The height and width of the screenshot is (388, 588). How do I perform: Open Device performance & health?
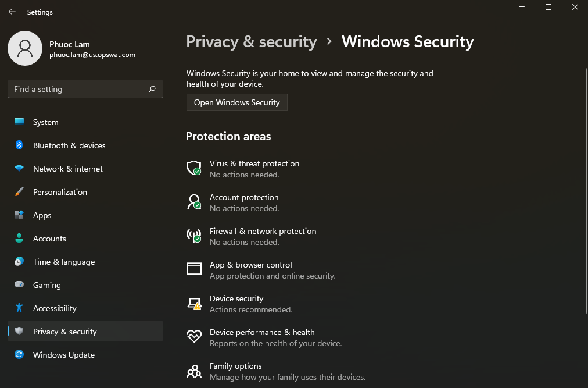point(264,338)
